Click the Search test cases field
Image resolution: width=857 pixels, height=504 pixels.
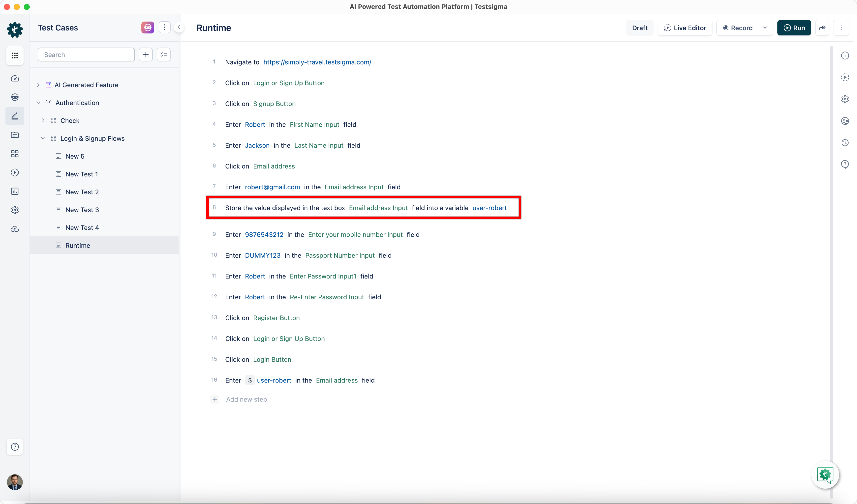86,54
